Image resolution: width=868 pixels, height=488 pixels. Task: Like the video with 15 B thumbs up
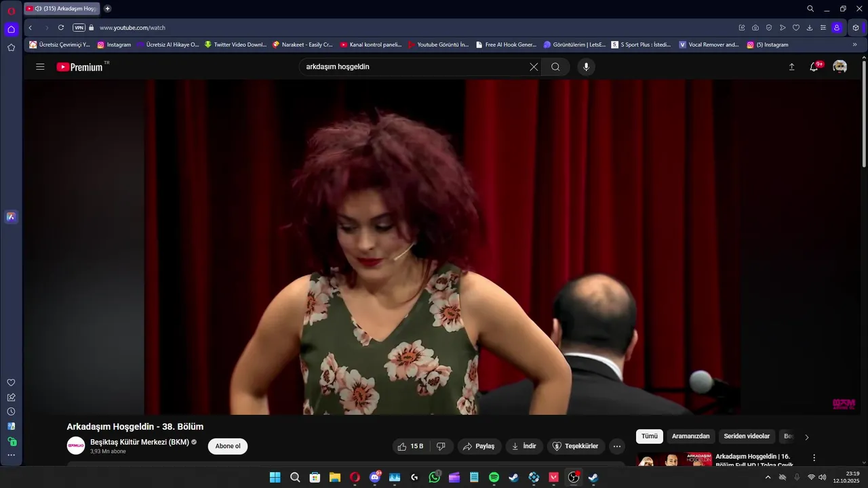coord(411,446)
